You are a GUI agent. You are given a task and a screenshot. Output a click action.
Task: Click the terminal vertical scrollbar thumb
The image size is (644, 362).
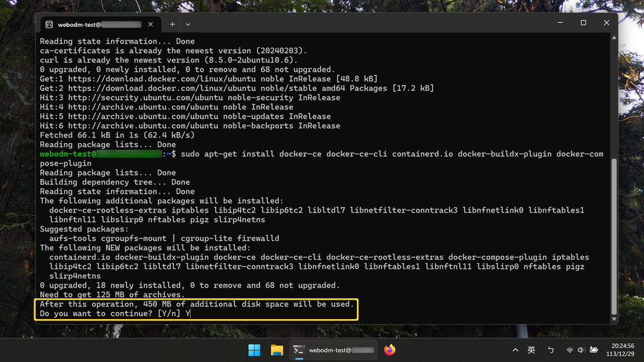pyautogui.click(x=614, y=236)
